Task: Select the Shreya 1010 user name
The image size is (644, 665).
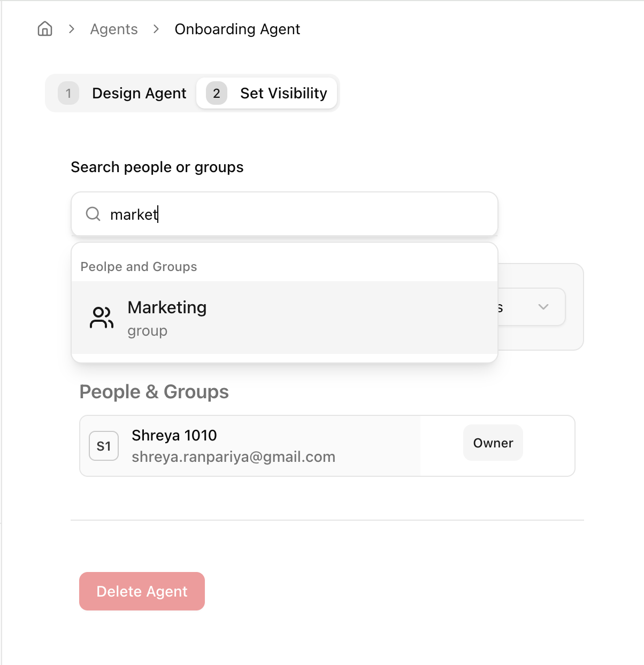Action: click(x=174, y=436)
